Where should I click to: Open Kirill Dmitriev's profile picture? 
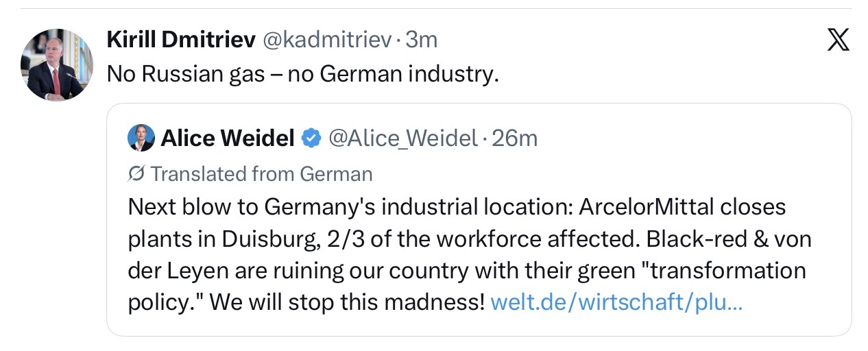coord(57,65)
